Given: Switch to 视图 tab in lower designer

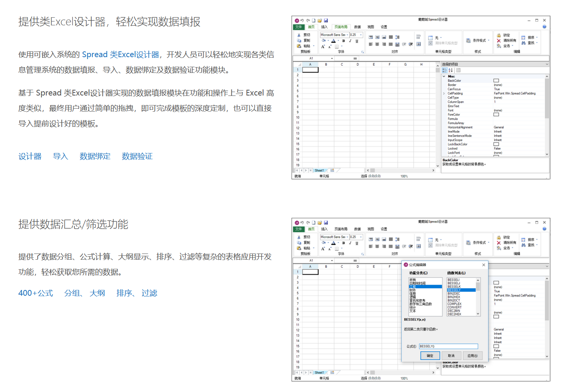Looking at the screenshot, I should pyautogui.click(x=371, y=229).
